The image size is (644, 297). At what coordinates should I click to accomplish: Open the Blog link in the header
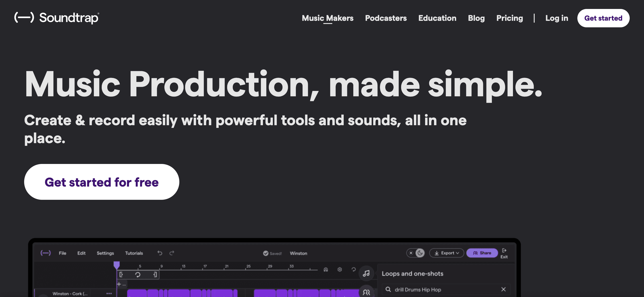[x=476, y=18]
